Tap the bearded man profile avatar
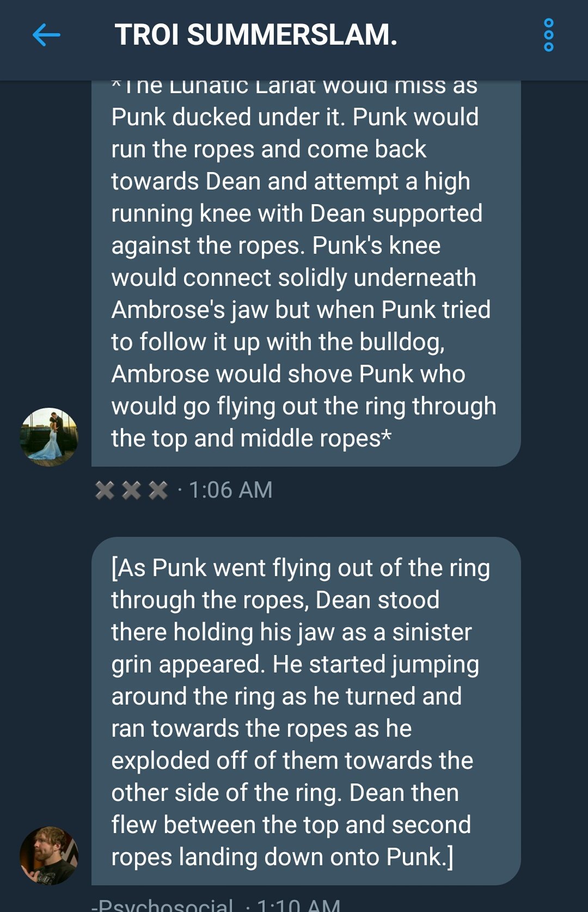This screenshot has height=912, width=588. tap(49, 856)
